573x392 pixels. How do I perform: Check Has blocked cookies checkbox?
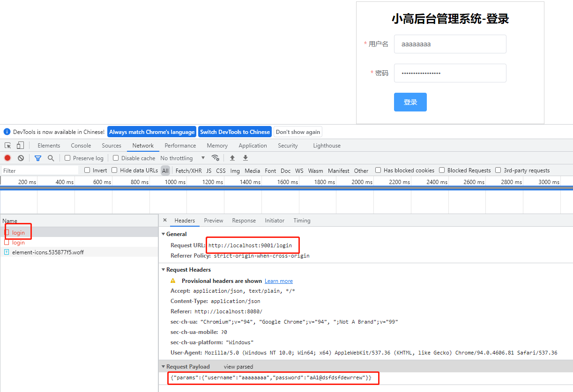[378, 170]
